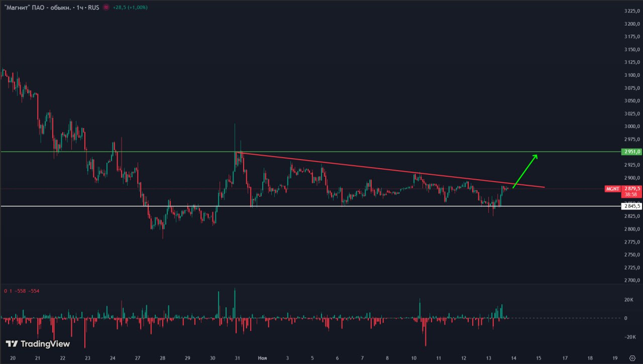Click the pink wave icon beside RUS
The width and height of the screenshot is (643, 364).
point(106,8)
